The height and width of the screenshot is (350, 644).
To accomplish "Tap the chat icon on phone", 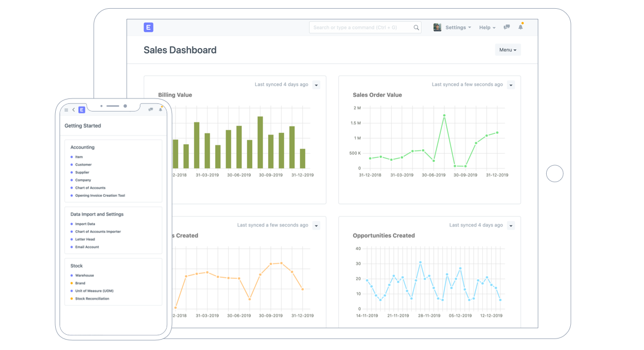I will click(x=151, y=109).
